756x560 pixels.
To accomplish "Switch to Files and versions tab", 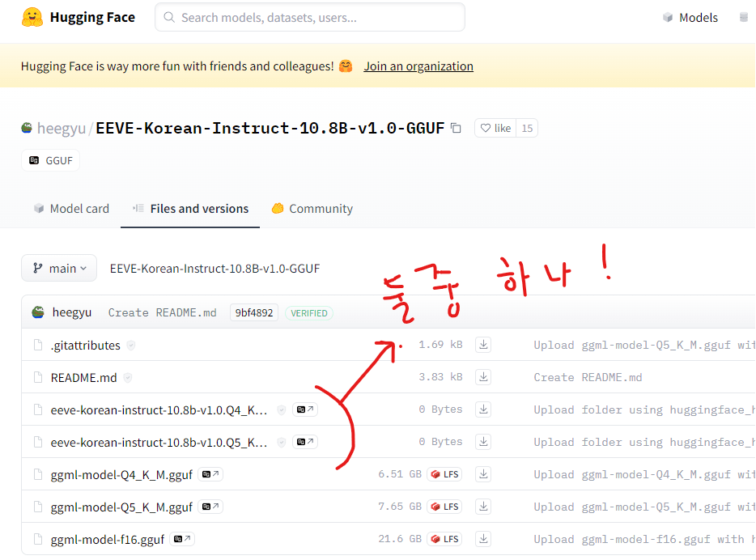I will [x=190, y=209].
